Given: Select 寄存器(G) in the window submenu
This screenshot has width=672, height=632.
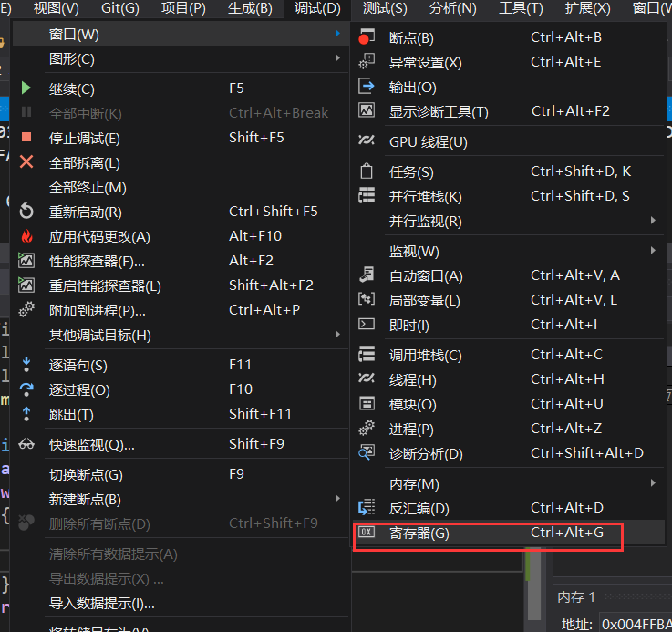Looking at the screenshot, I should pyautogui.click(x=508, y=533).
